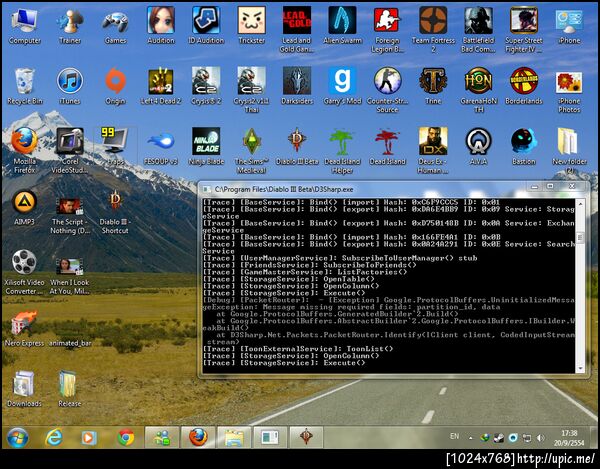Image resolution: width=600 pixels, height=469 pixels.
Task: Show hidden system tray icons
Action: tap(471, 438)
